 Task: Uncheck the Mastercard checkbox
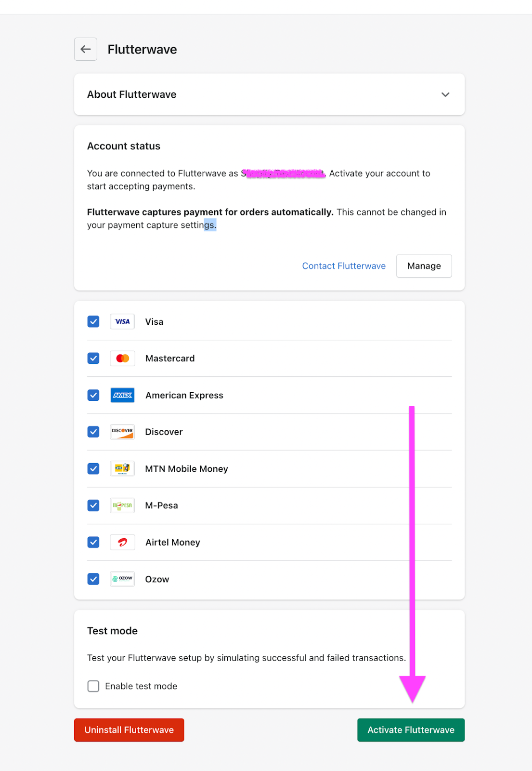(93, 359)
